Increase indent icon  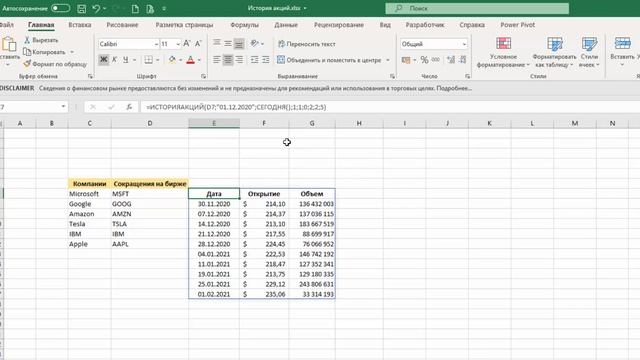(266, 60)
